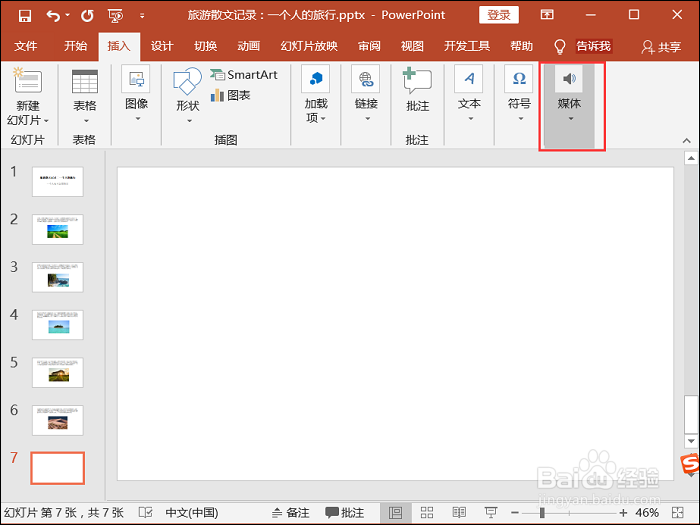
Task: Insert a 图表 chart
Action: tap(230, 95)
